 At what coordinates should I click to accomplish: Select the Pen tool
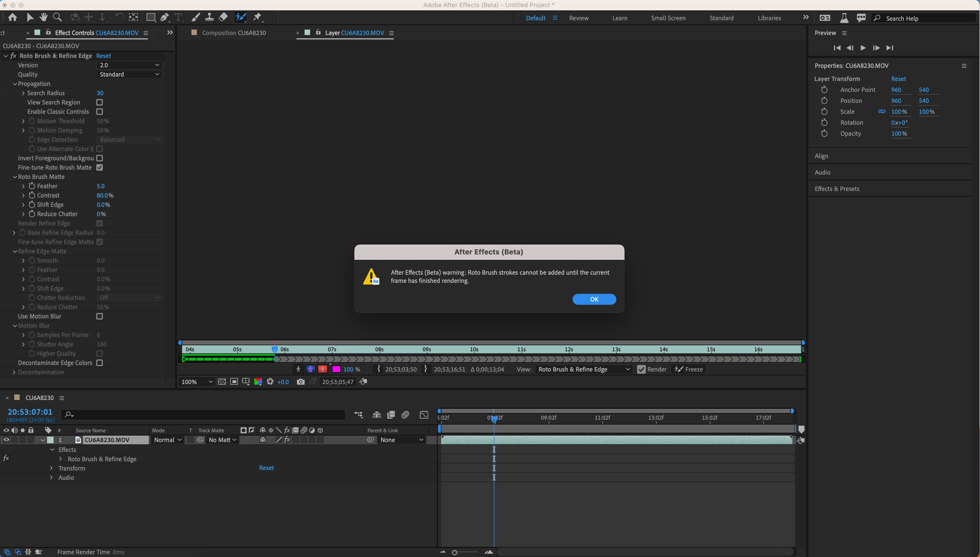pos(164,17)
